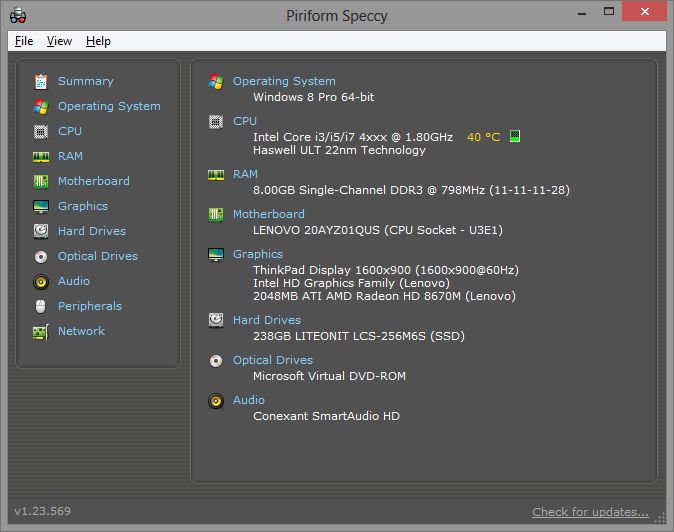The image size is (674, 532).
Task: Click the Conexant SmartAudio HD text
Action: (326, 416)
